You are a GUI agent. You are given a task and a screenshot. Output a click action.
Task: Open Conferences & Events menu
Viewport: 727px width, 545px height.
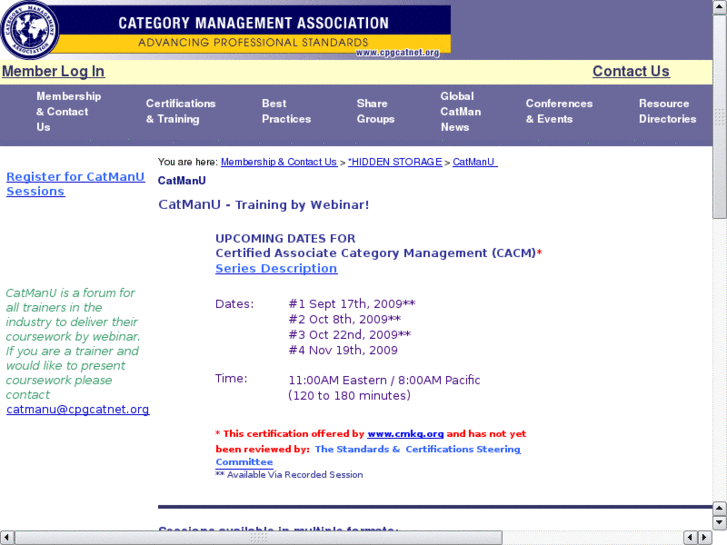click(559, 111)
